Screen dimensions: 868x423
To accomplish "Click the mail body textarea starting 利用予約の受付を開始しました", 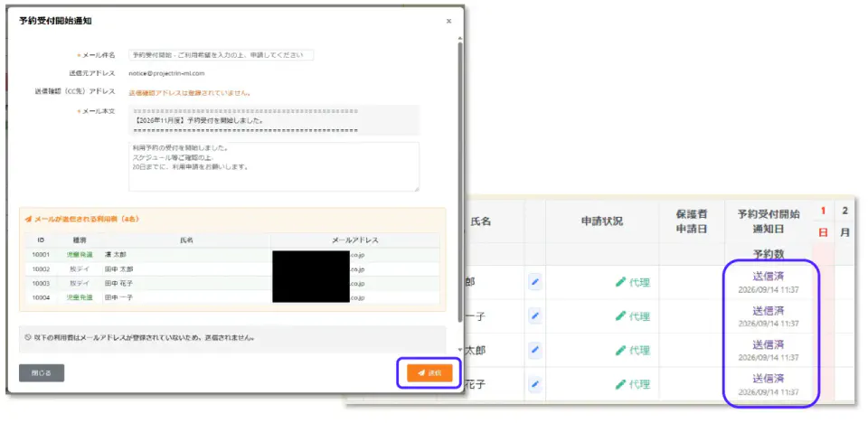I will [274, 166].
